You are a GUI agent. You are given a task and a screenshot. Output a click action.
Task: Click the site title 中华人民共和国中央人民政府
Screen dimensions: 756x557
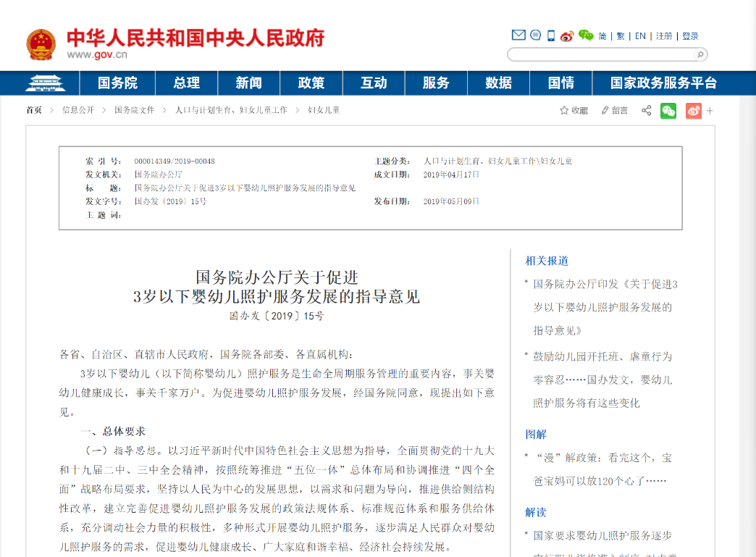(196, 38)
